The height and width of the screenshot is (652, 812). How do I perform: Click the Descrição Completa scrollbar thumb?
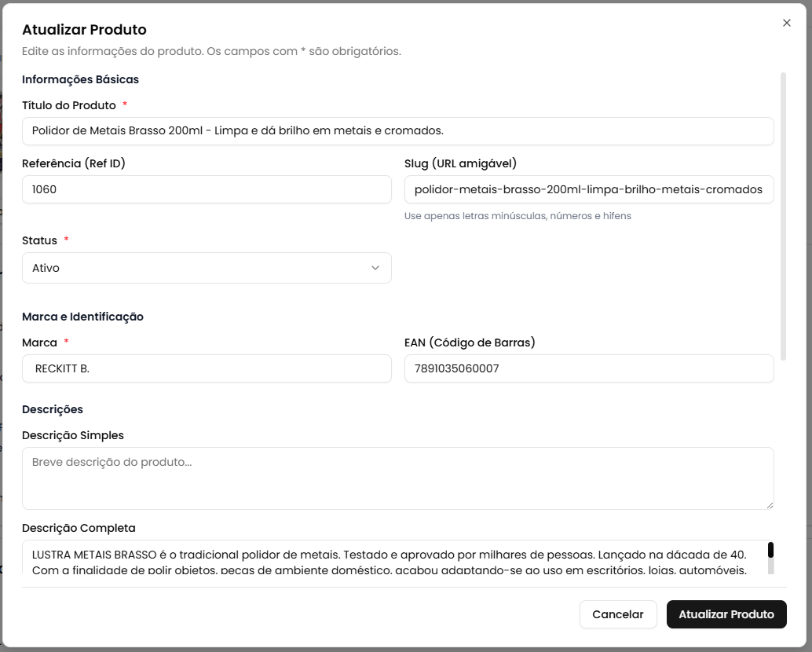(770, 550)
